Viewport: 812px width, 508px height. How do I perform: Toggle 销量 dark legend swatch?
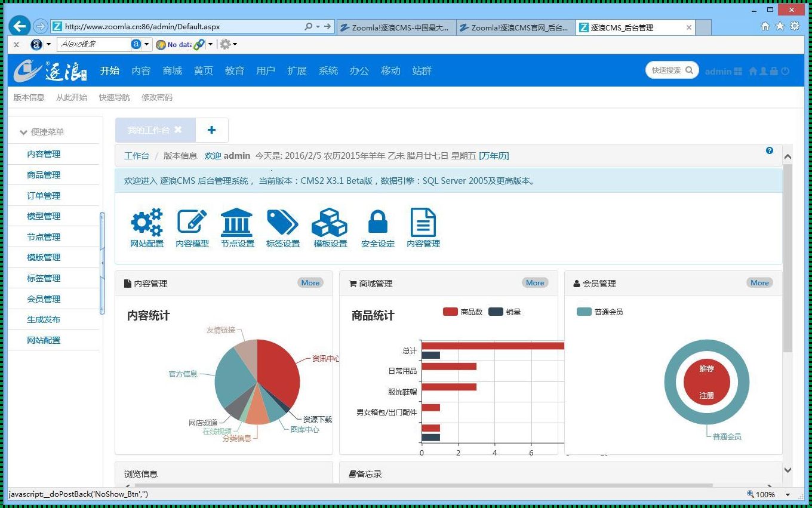496,312
